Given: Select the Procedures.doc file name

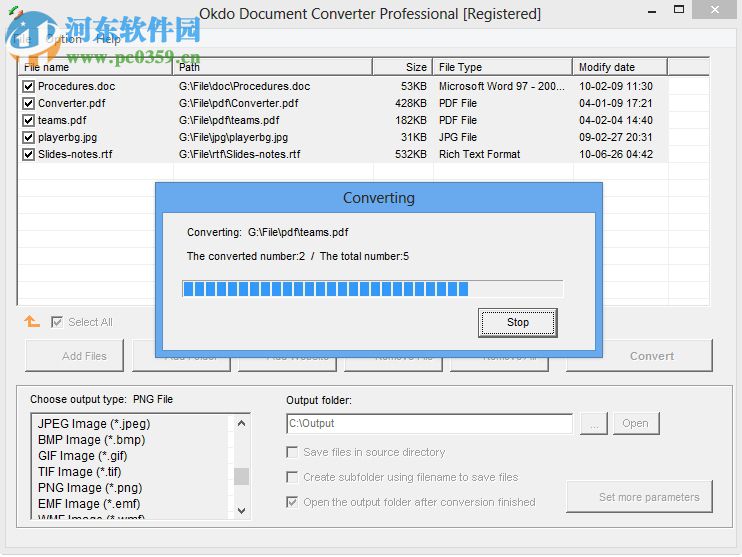Looking at the screenshot, I should 77,86.
